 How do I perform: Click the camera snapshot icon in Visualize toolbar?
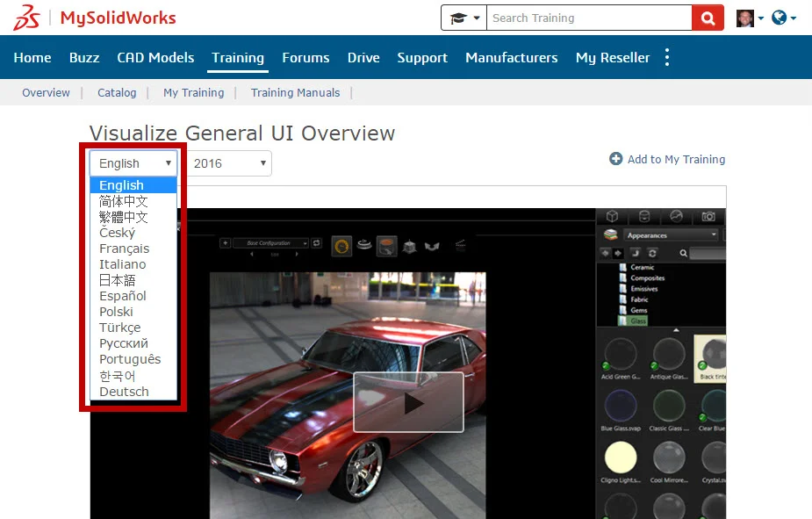pyautogui.click(x=708, y=216)
